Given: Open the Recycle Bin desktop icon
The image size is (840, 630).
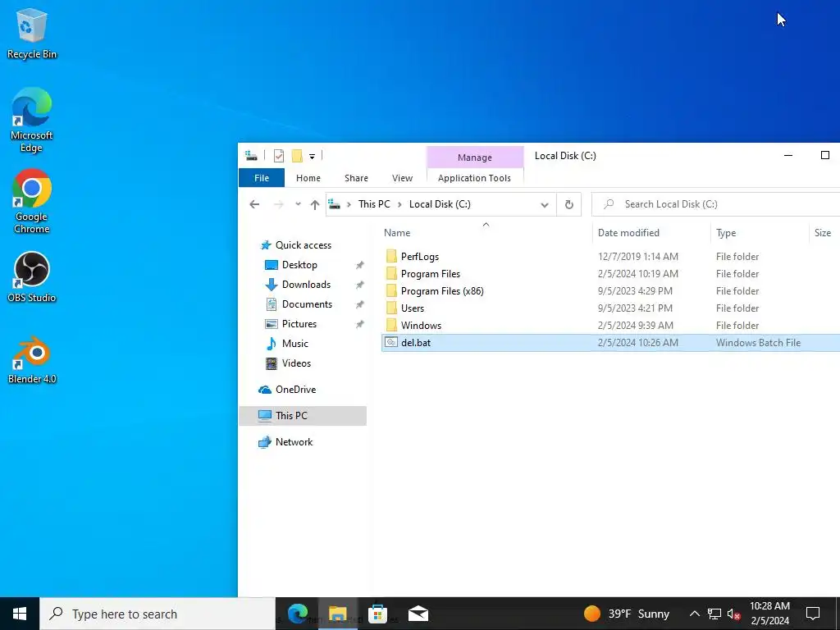Looking at the screenshot, I should [x=32, y=34].
